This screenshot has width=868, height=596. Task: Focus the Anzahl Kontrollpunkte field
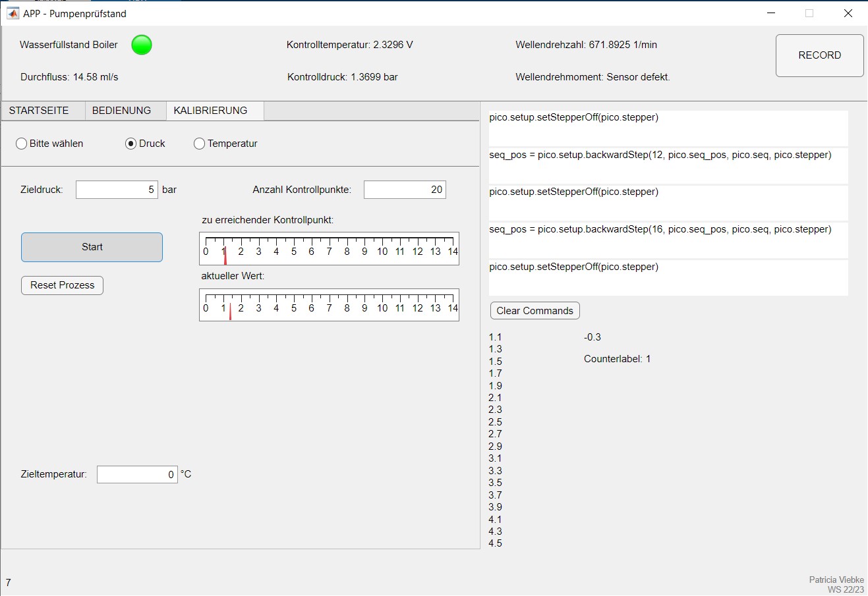405,190
